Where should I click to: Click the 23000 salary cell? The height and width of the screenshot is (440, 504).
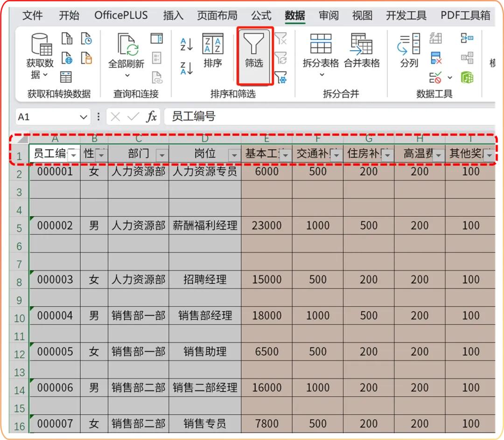(x=266, y=225)
